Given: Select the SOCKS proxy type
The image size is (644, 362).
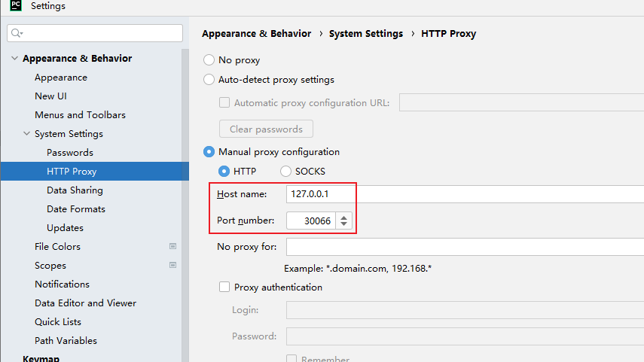Looking at the screenshot, I should tap(285, 171).
